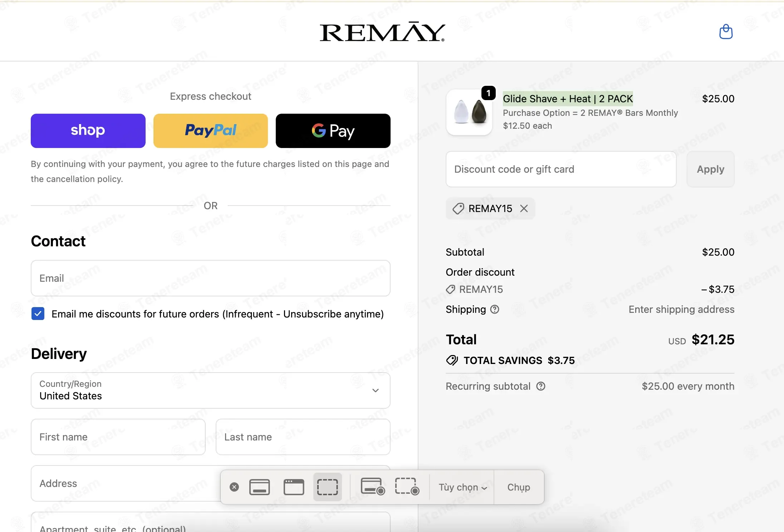Click the Enter shipping address text
The width and height of the screenshot is (784, 532).
tap(681, 309)
